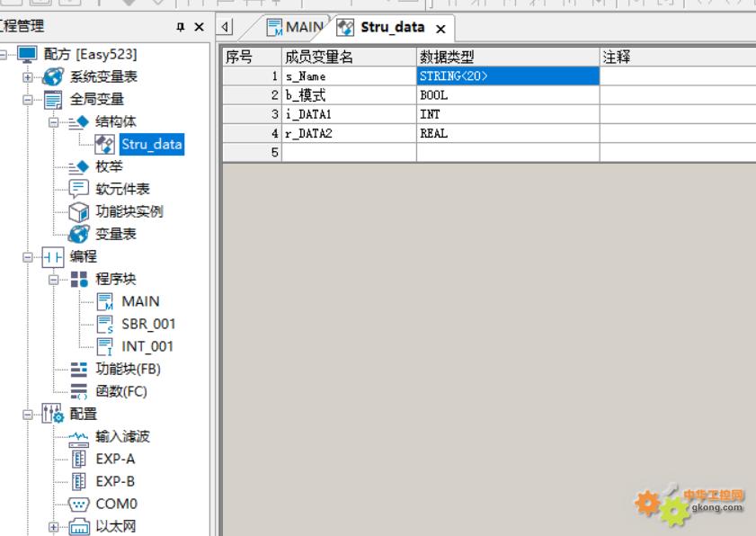The height and width of the screenshot is (536, 756).
Task: Collapse the 程序块 tree node
Action: 53,279
